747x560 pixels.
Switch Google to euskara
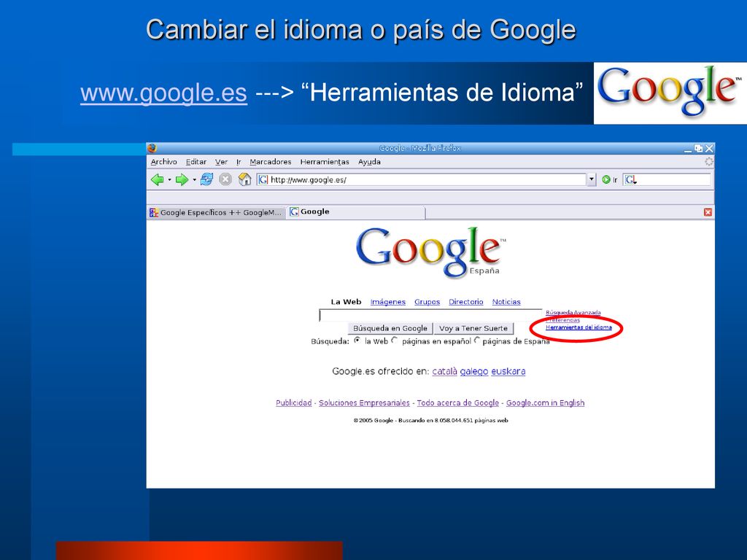click(x=508, y=371)
